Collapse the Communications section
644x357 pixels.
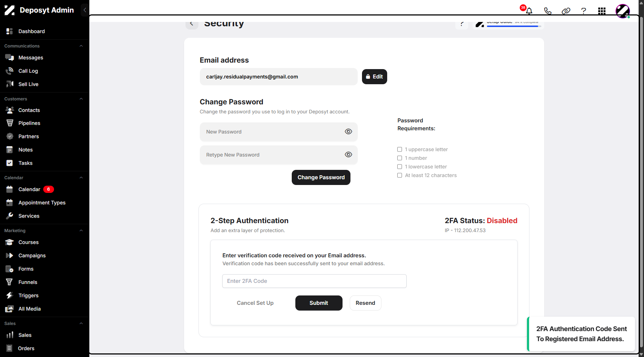(x=81, y=46)
